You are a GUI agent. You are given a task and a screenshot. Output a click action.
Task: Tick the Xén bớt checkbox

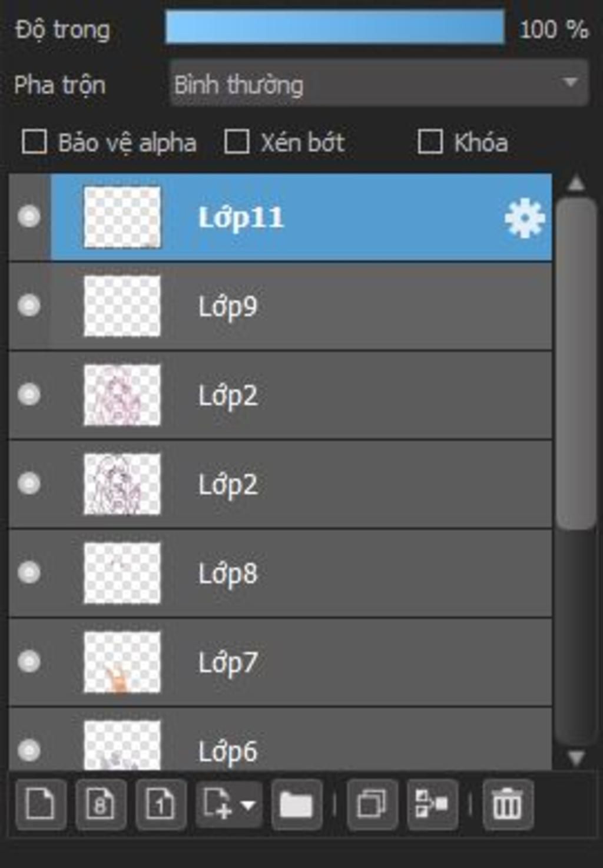coord(237,142)
